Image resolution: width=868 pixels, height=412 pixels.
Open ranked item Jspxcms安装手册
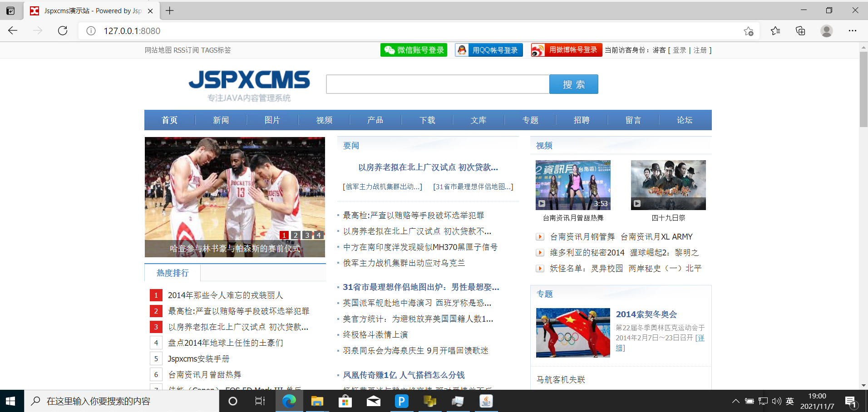(198, 358)
